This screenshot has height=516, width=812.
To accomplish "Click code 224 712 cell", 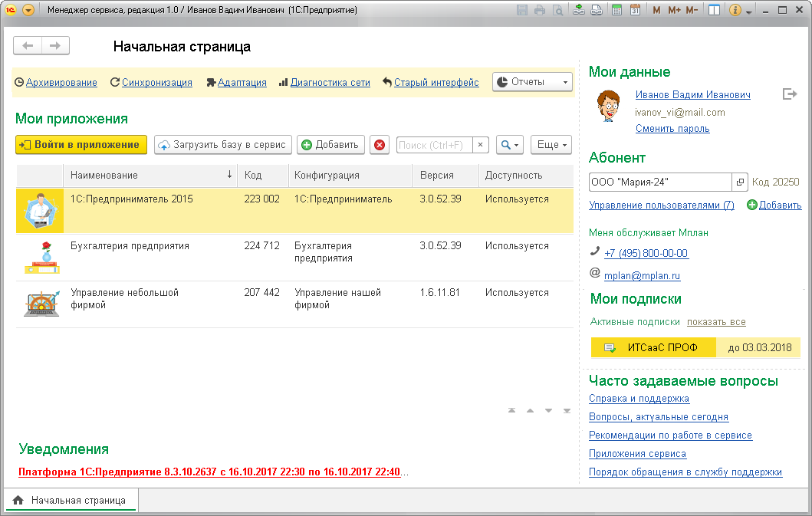I will 262,246.
